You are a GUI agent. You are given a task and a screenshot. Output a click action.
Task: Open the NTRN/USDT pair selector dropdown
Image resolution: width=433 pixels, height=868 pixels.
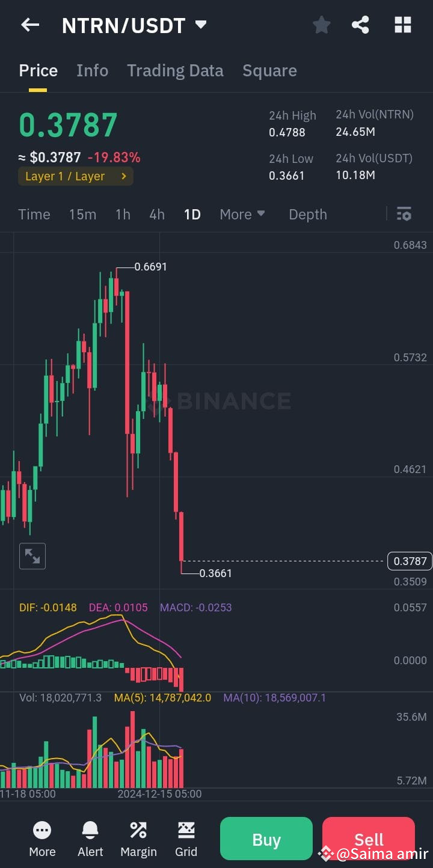pos(200,25)
